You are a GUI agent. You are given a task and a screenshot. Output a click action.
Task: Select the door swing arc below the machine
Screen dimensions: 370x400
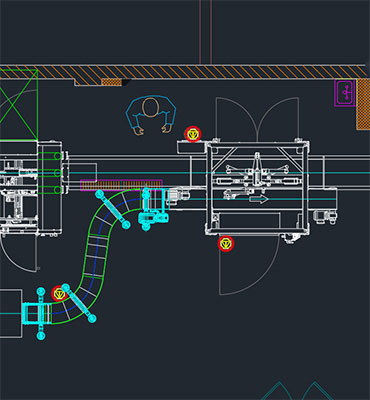point(249,265)
